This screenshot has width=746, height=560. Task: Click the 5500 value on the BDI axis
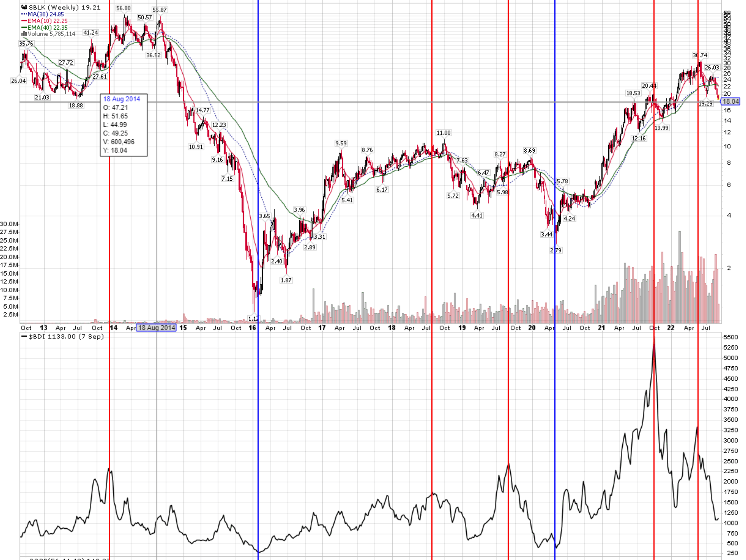[731, 337]
